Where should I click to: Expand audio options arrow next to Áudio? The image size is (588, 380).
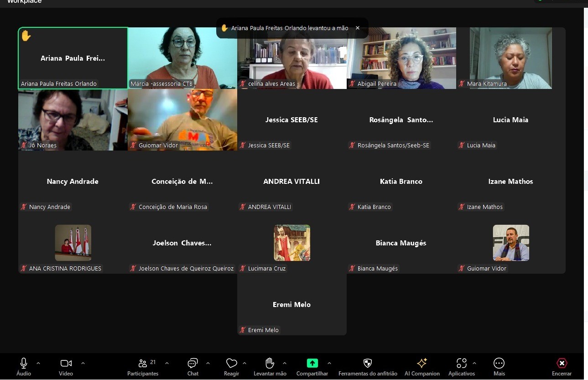click(x=38, y=363)
